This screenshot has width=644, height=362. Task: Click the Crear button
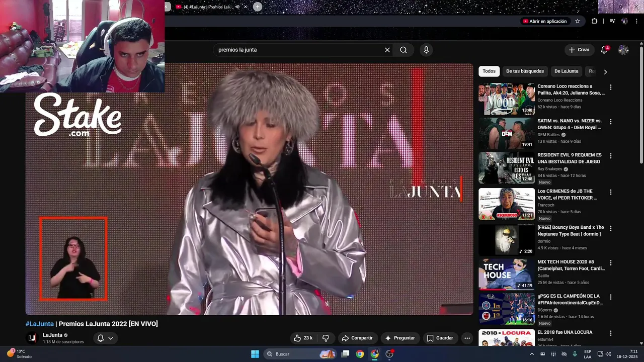[x=579, y=50]
